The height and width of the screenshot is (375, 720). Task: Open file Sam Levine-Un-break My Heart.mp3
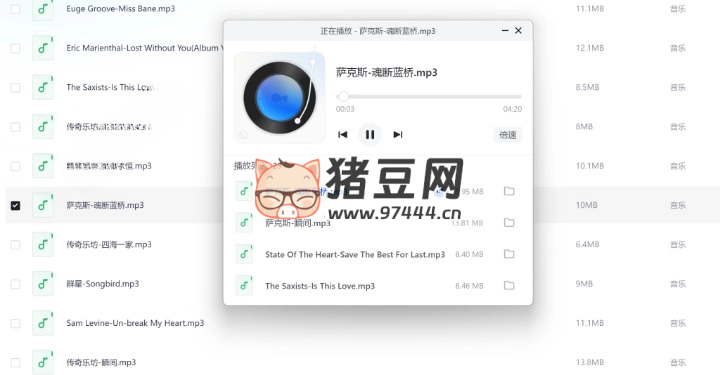click(x=135, y=323)
